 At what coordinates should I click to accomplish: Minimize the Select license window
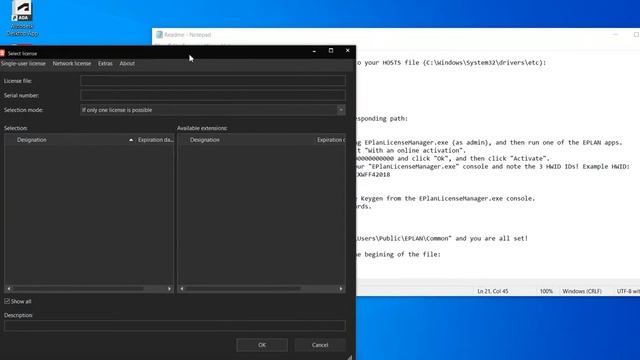click(314, 51)
